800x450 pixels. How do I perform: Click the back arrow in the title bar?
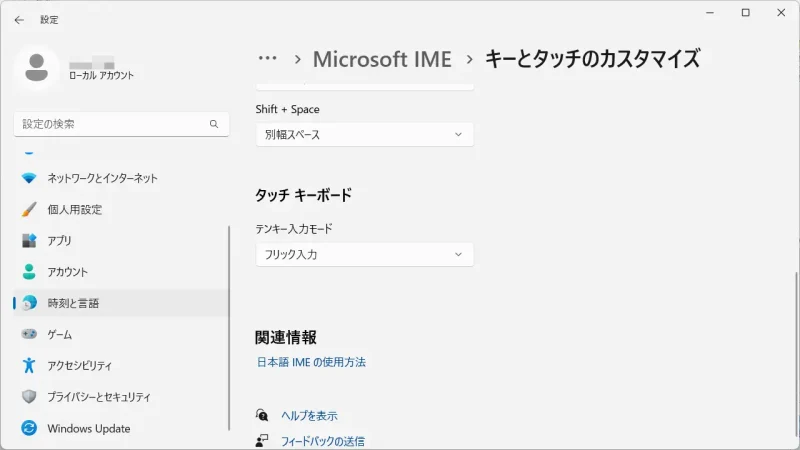pyautogui.click(x=19, y=19)
